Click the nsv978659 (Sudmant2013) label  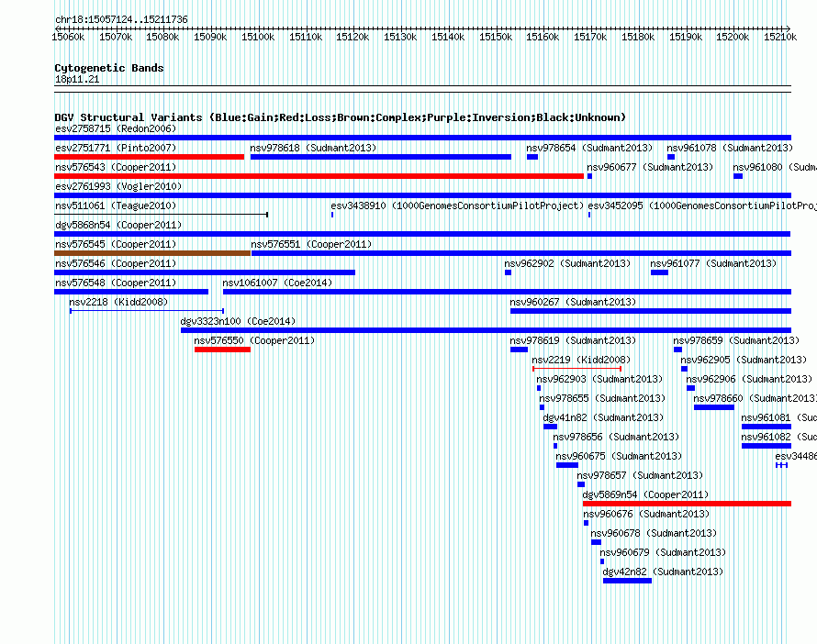coord(736,340)
